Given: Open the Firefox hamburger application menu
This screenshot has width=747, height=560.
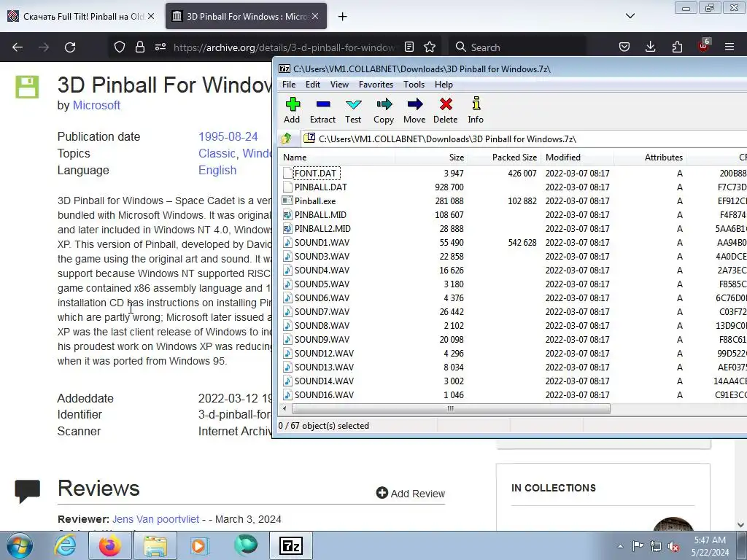Looking at the screenshot, I should [729, 47].
